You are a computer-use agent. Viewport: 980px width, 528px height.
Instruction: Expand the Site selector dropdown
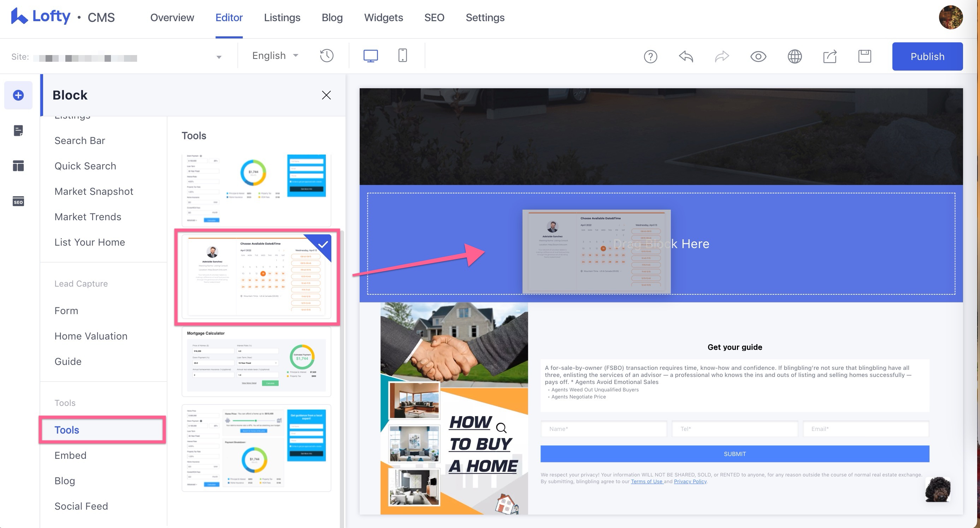tap(219, 58)
